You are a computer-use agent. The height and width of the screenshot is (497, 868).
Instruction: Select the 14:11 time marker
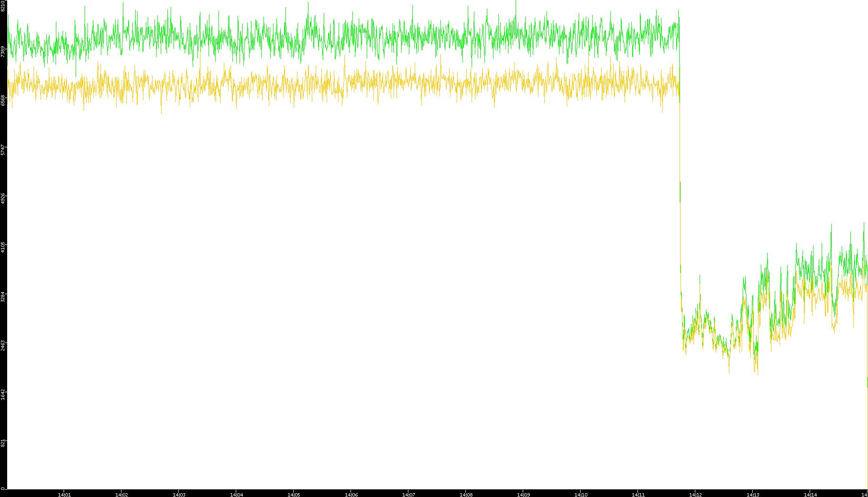pos(638,494)
